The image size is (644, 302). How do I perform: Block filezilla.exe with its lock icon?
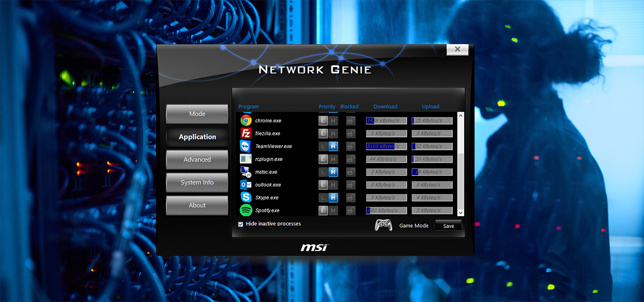click(351, 133)
